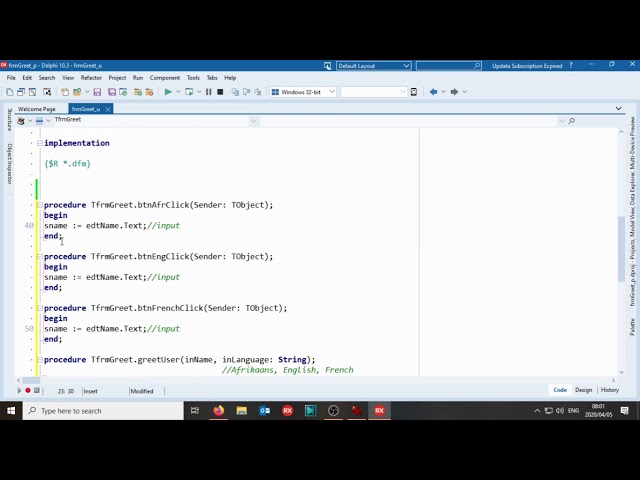Open the Component menu
Viewport: 640px width, 480px height.
tap(164, 78)
